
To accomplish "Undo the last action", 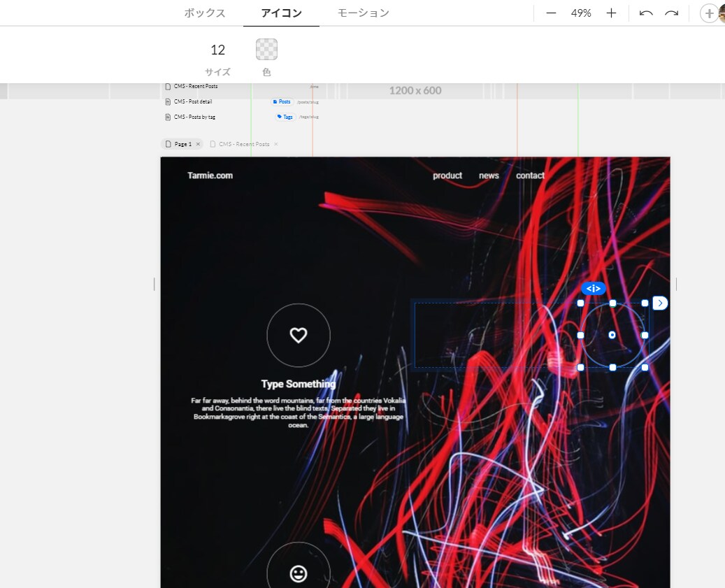I will (x=646, y=13).
